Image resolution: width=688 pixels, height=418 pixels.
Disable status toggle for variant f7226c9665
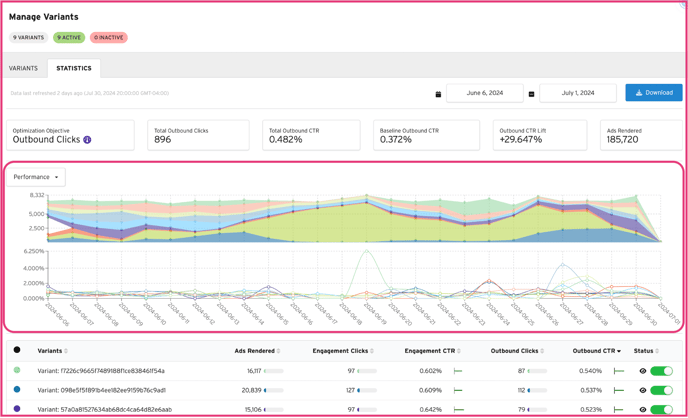(661, 371)
